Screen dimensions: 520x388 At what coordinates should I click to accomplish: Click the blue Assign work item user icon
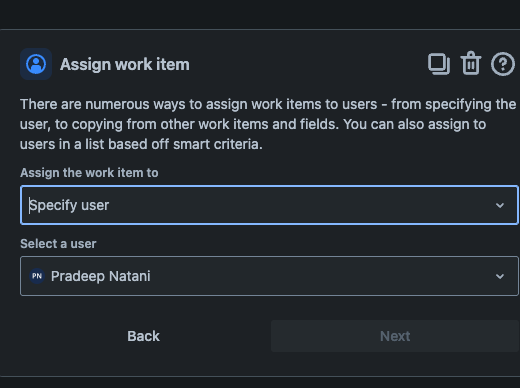pyautogui.click(x=36, y=64)
